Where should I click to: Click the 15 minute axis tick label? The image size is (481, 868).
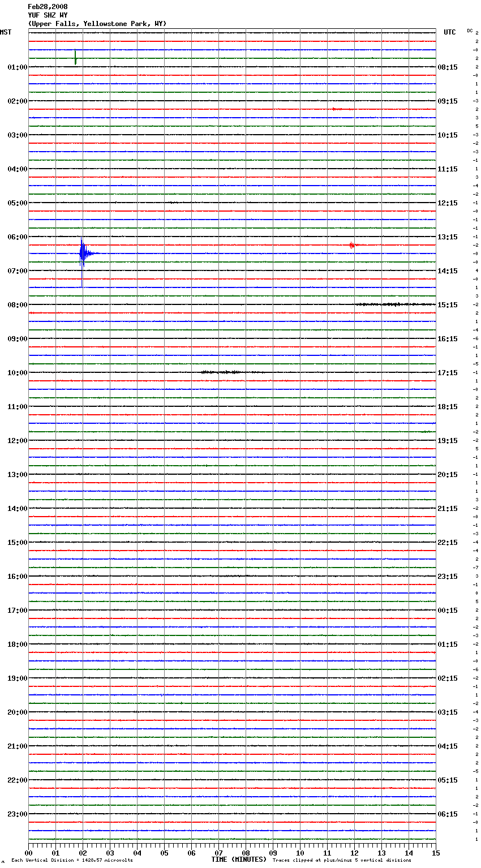(436, 853)
